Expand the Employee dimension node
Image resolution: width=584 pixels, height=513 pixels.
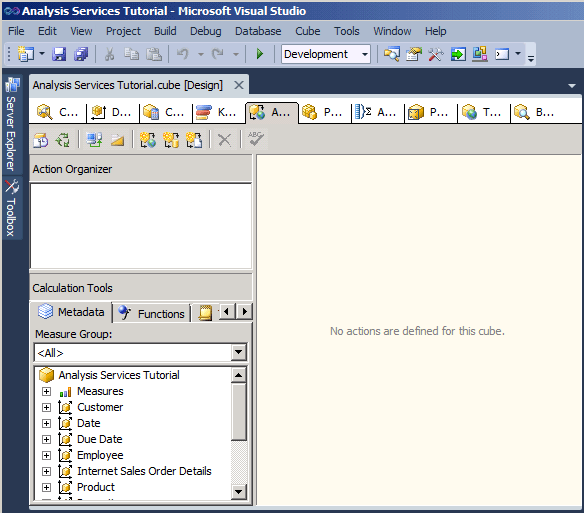tap(46, 456)
